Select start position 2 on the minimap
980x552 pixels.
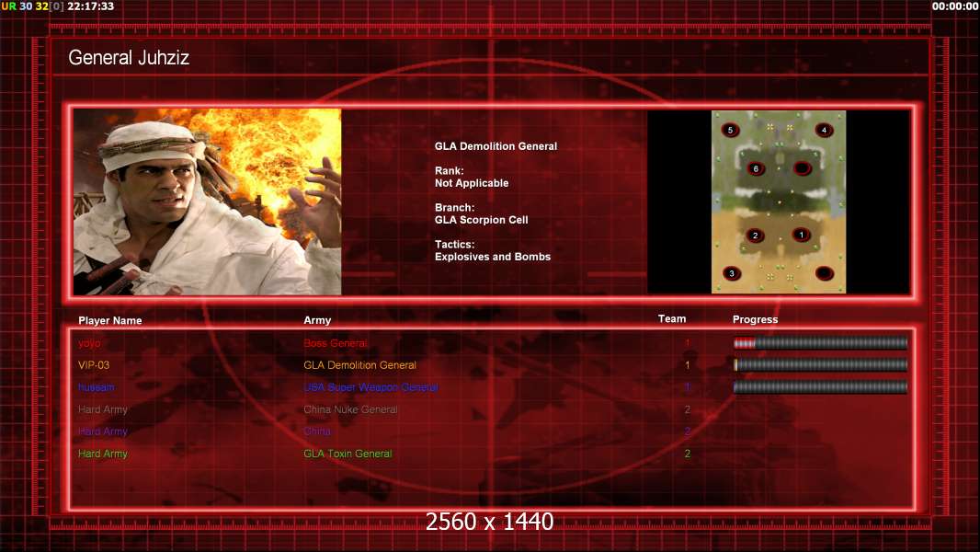point(755,236)
